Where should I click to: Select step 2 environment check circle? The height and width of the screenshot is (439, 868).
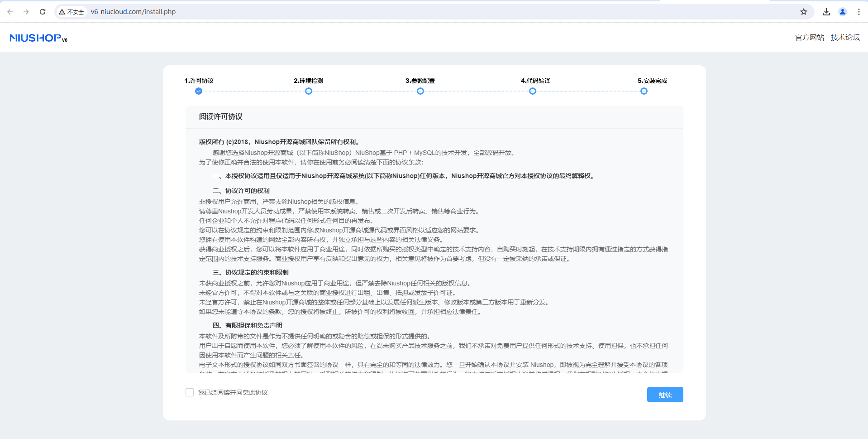(309, 91)
